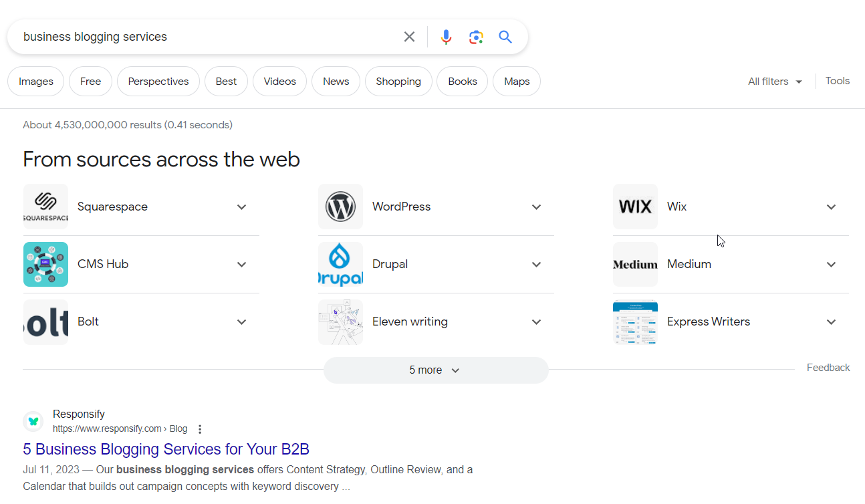Switch to the Shopping filter
This screenshot has width=865, height=504.
pyautogui.click(x=398, y=82)
